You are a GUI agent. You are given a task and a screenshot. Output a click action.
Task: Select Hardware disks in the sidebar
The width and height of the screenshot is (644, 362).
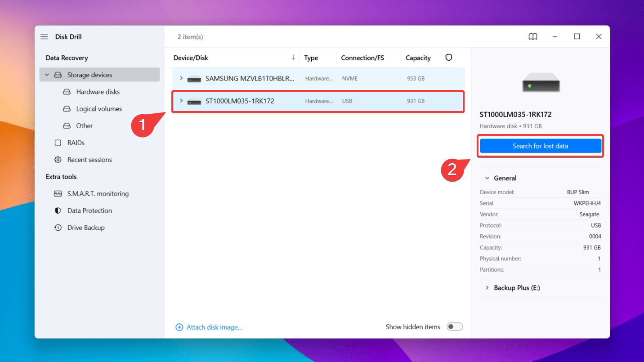pyautogui.click(x=98, y=92)
